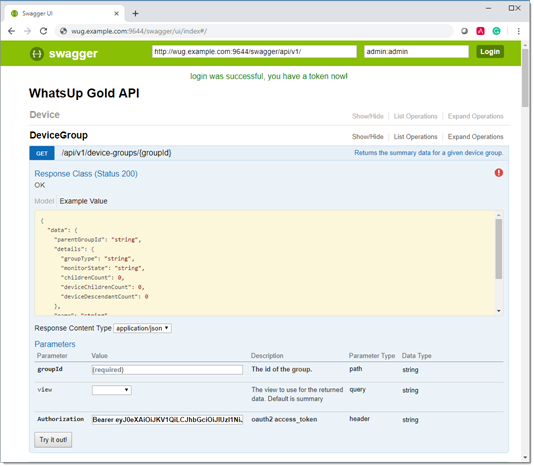Click the 'WhatsUp Gold API' title
This screenshot has height=467, width=534.
[x=84, y=93]
